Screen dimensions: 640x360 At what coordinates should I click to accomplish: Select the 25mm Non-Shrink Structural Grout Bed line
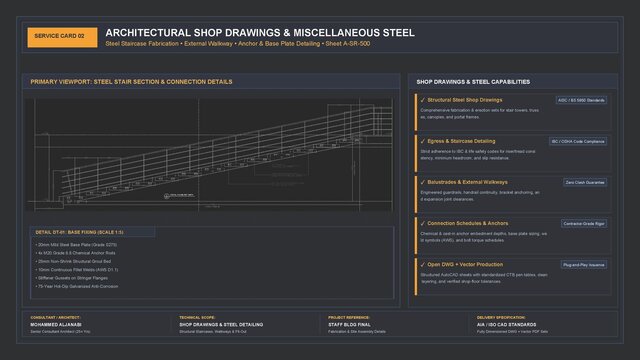73,261
